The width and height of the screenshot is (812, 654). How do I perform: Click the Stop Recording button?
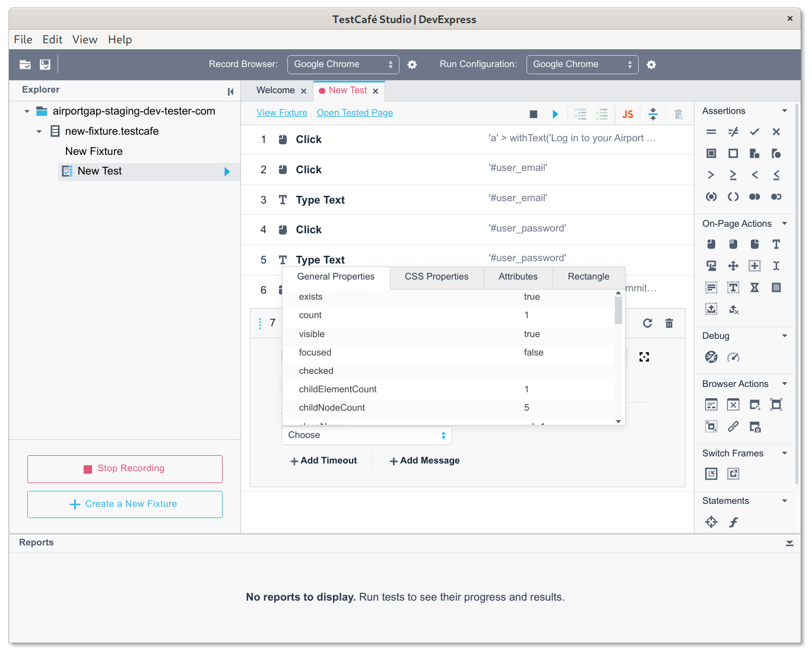[x=125, y=469]
